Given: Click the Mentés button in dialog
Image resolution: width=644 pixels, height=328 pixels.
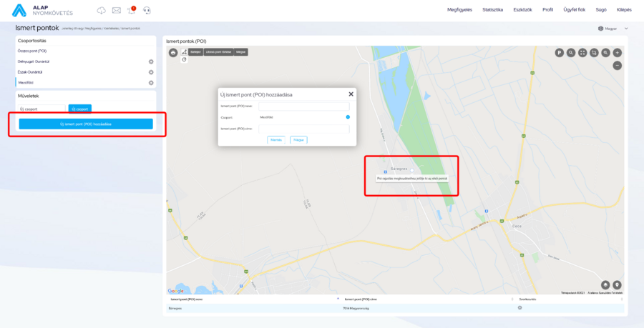Looking at the screenshot, I should point(276,140).
